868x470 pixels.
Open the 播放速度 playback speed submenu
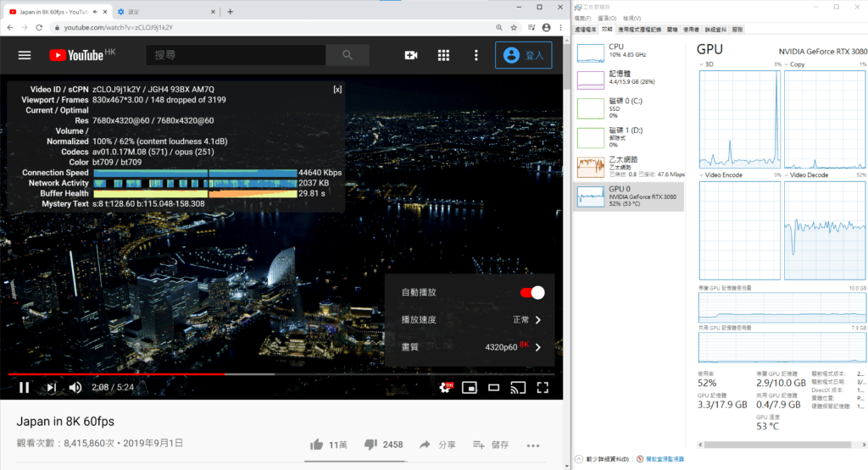coord(470,319)
